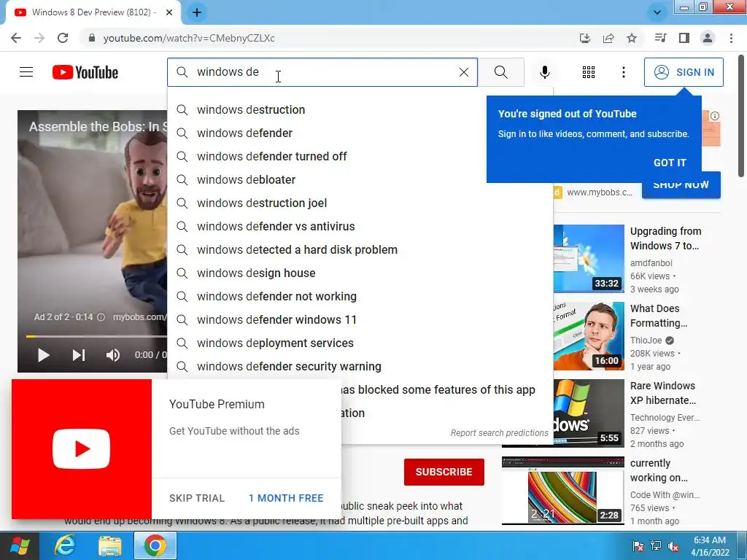
Task: Start voice search with the microphone icon
Action: 544,72
